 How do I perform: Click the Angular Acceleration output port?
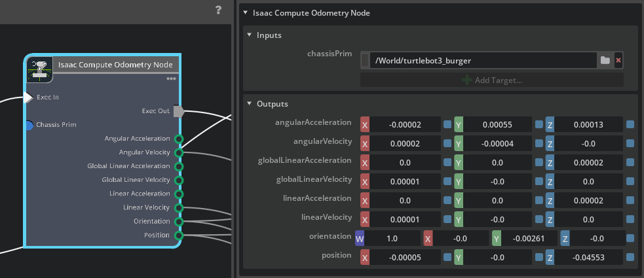coord(178,139)
